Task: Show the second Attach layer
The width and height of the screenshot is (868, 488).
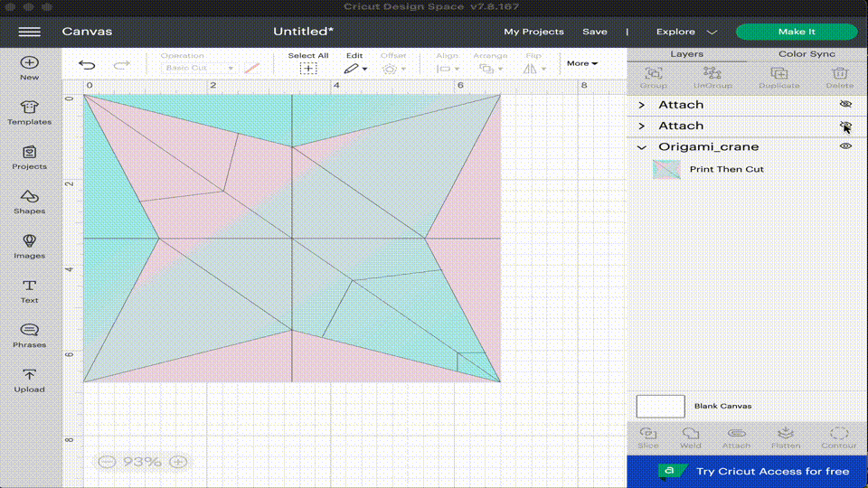Action: coord(845,126)
